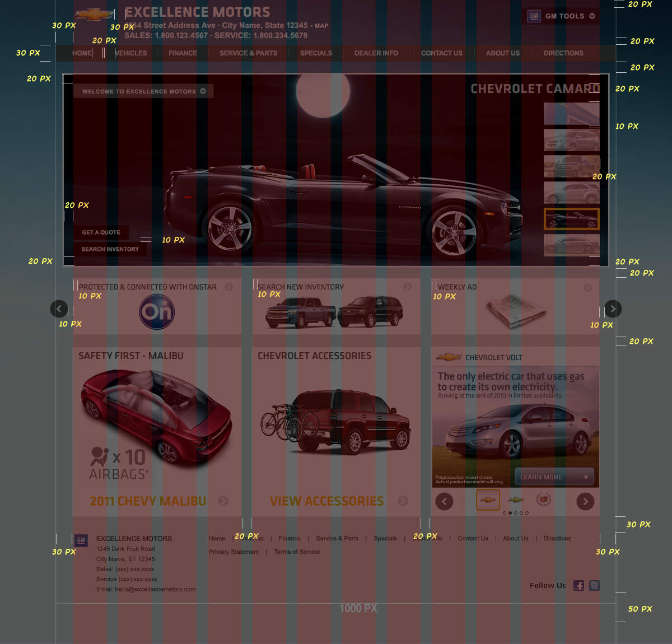Click the Learn More button text

(x=541, y=477)
